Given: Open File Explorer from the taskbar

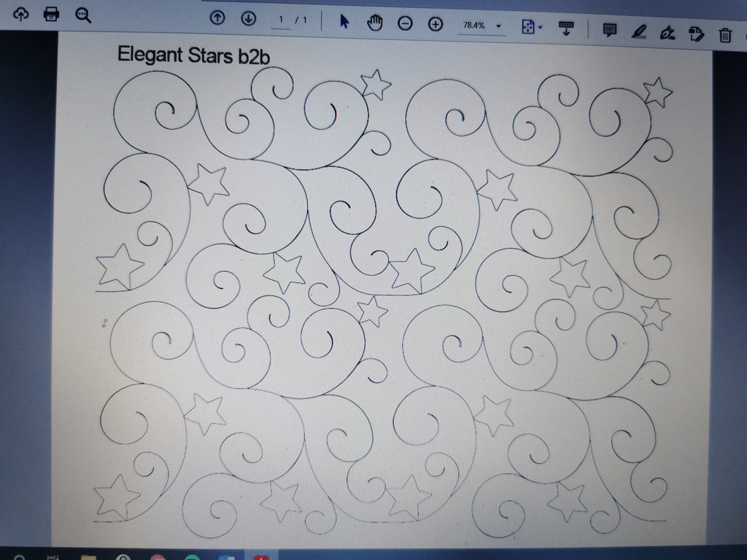Looking at the screenshot, I should (89, 556).
